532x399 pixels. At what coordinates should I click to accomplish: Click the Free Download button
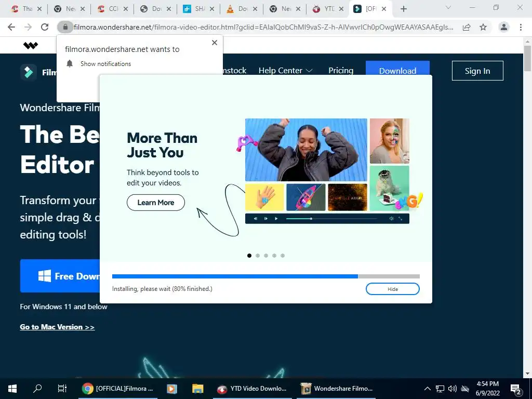60,276
